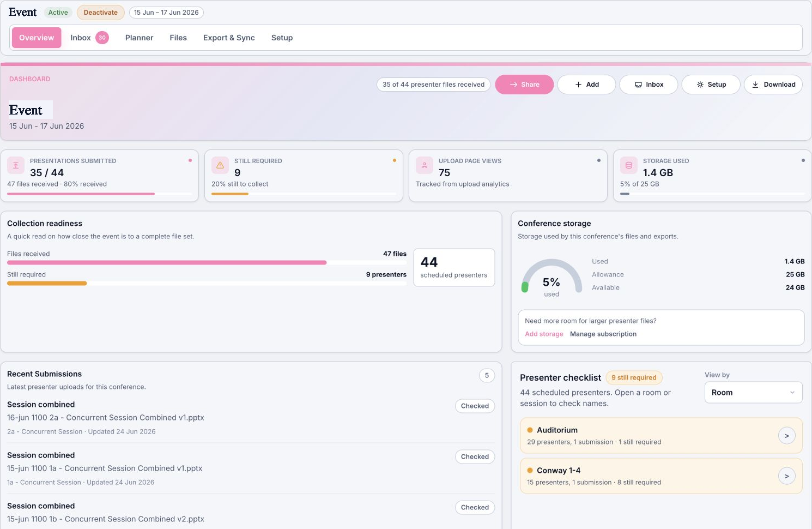Click Checked badge for 15-jun 1100 1a file
812x529 pixels.
(x=475, y=457)
